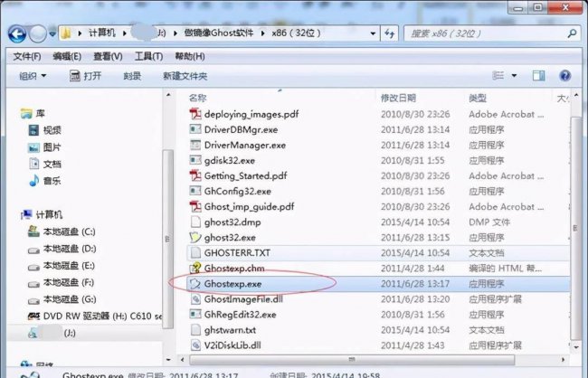Open the 编辑(E) menu
Viewport: 588px width, 378px height.
click(67, 57)
